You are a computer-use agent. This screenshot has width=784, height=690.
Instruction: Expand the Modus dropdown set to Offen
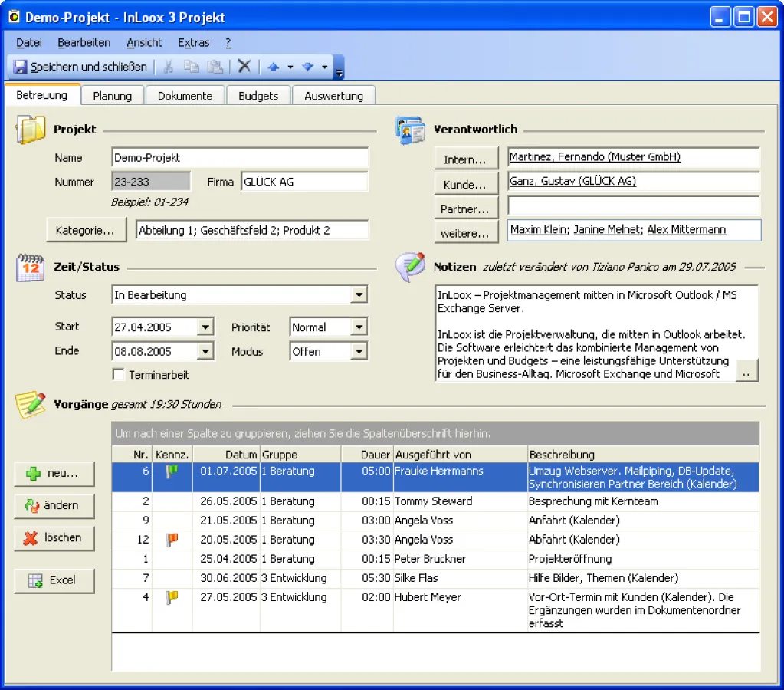click(x=359, y=352)
